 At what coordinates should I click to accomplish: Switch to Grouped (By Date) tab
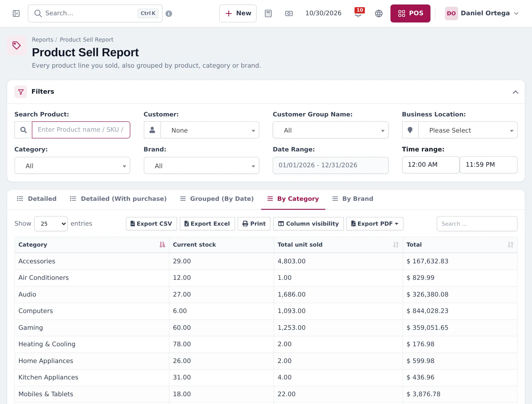pyautogui.click(x=217, y=199)
